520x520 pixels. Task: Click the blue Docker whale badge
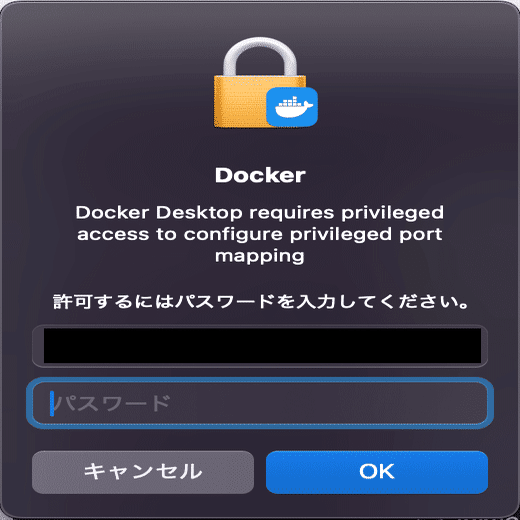pos(292,107)
